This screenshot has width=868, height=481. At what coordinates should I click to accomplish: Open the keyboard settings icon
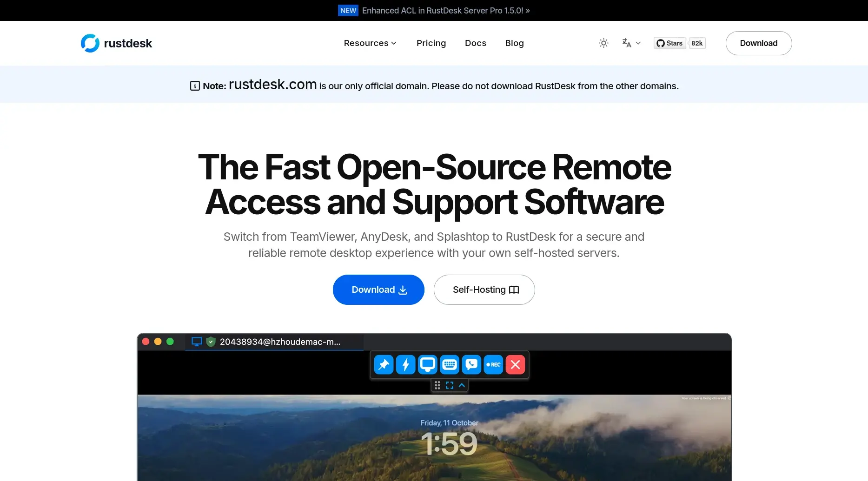450,365
